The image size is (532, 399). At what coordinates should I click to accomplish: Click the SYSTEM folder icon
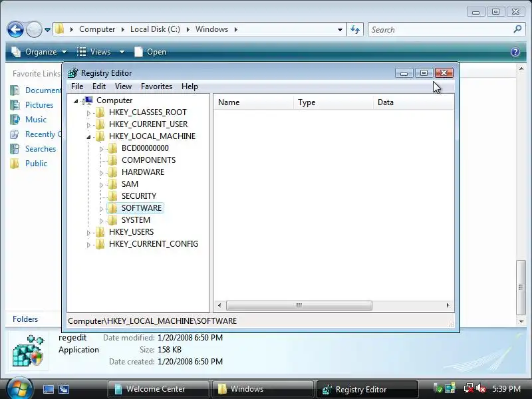(x=112, y=220)
